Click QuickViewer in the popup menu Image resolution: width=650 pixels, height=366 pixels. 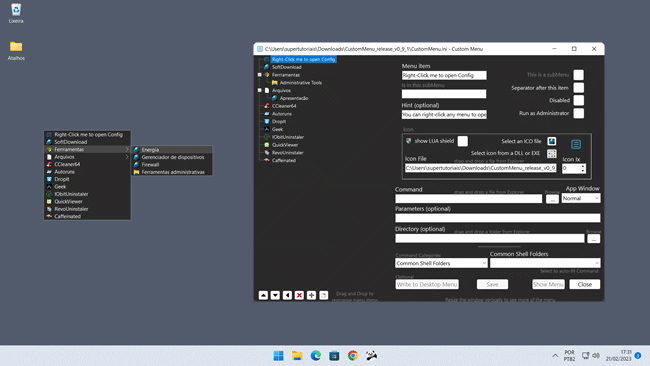87,202
